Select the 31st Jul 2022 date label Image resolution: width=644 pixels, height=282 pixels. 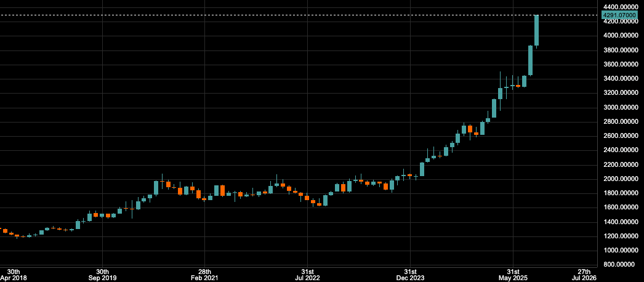[308, 275]
